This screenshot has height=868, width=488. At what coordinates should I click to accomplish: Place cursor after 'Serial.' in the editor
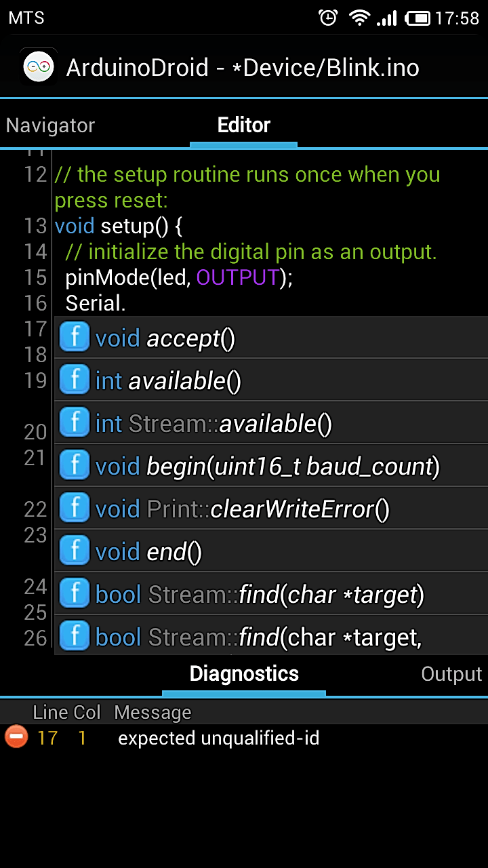[127, 303]
